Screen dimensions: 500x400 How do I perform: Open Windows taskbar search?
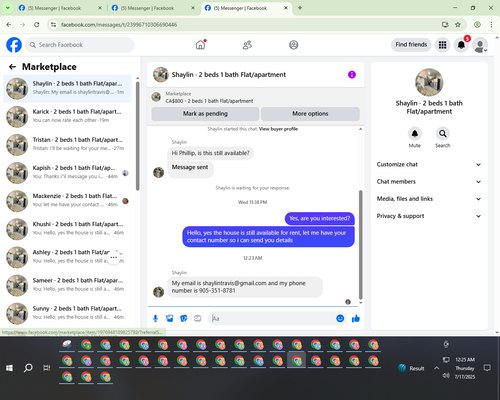[x=28, y=368]
